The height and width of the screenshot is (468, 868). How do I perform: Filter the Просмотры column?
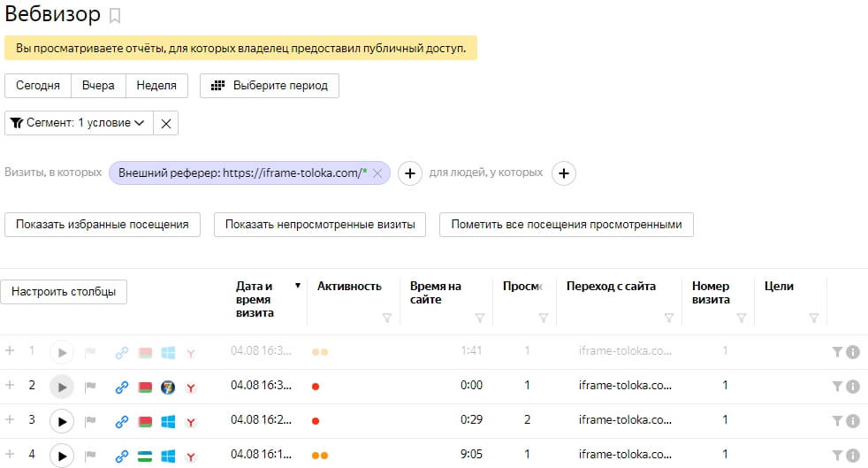[x=544, y=318]
